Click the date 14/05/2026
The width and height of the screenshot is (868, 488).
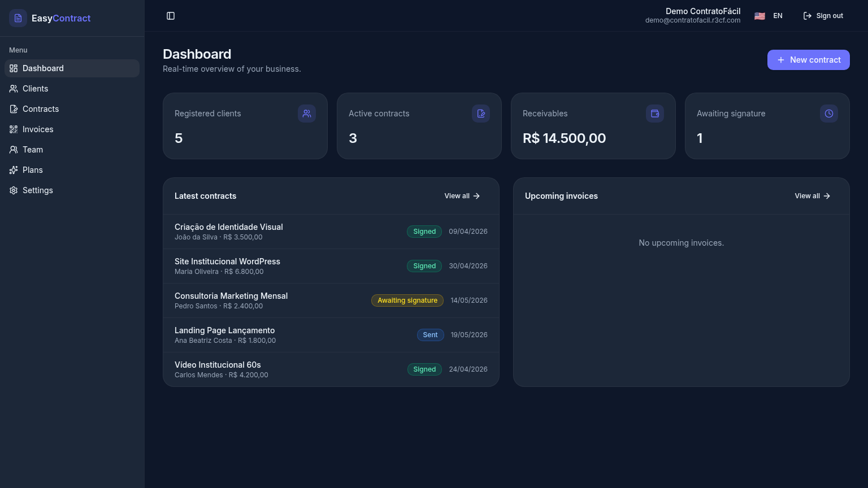click(x=469, y=300)
